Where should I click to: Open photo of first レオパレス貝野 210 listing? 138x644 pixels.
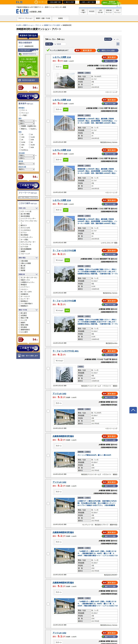coord(64,81)
